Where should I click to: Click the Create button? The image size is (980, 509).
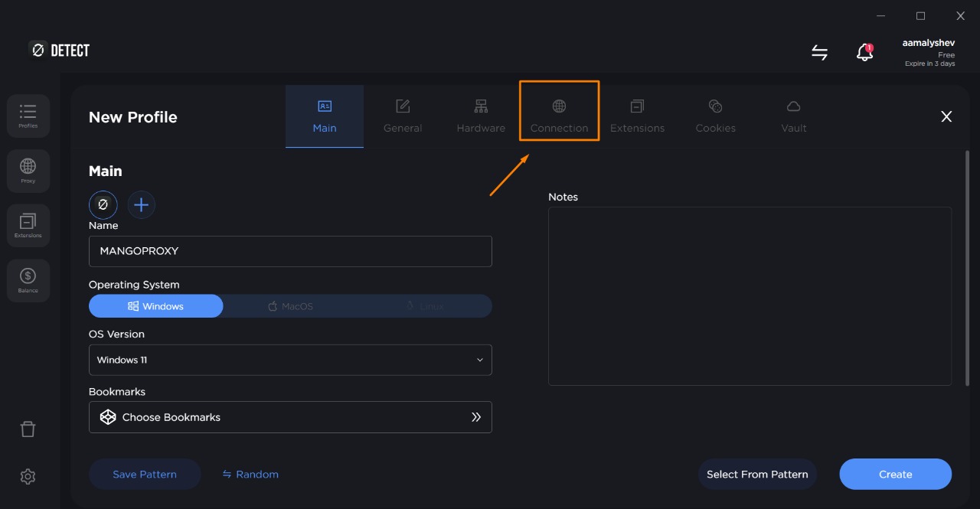tap(895, 475)
